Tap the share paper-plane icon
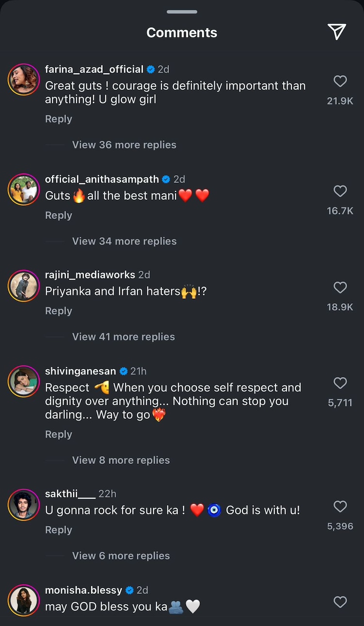This screenshot has width=364, height=626. coord(337,32)
